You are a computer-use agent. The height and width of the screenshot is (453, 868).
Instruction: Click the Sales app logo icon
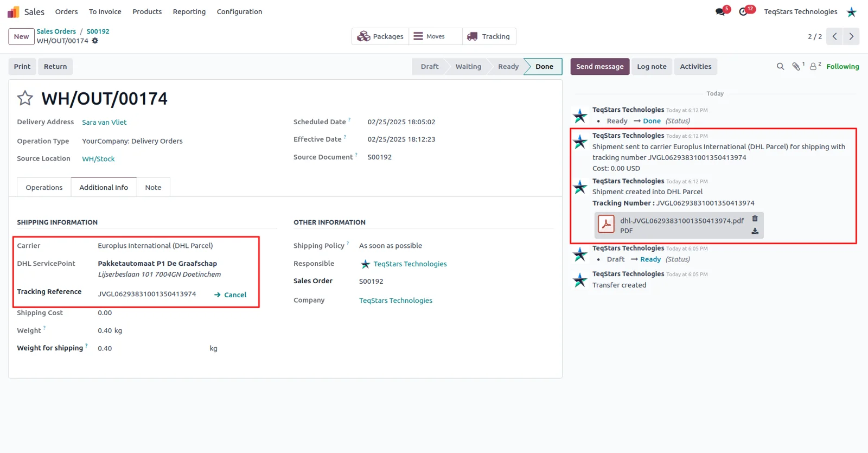pos(13,11)
